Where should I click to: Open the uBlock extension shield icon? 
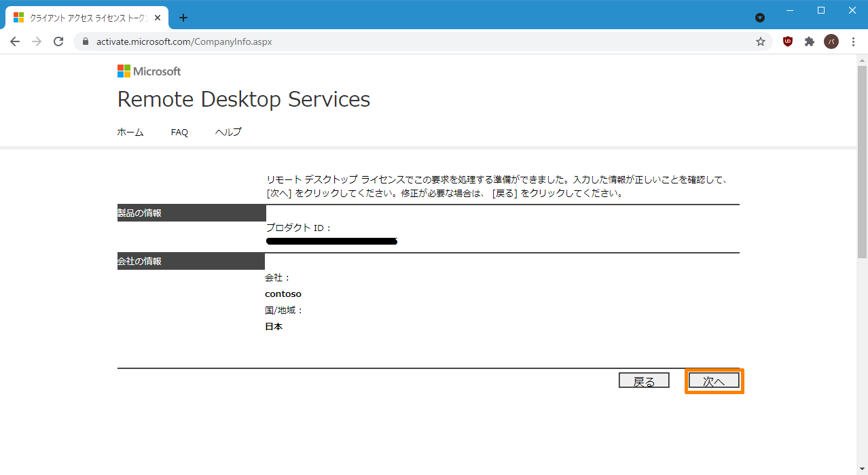788,41
